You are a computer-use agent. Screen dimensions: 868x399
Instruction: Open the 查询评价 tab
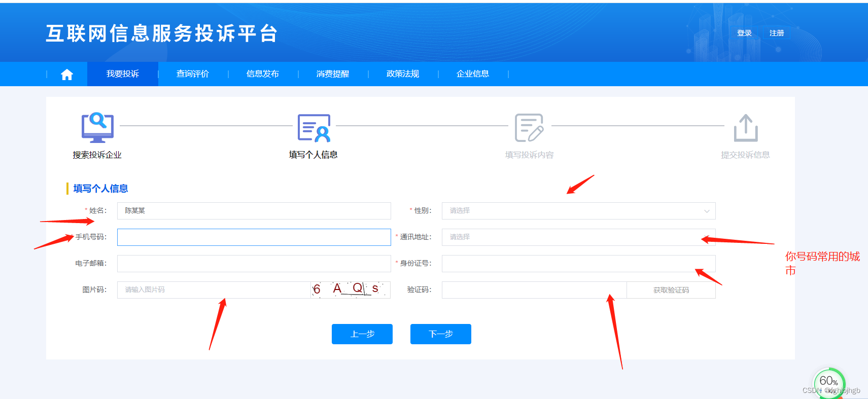point(193,74)
